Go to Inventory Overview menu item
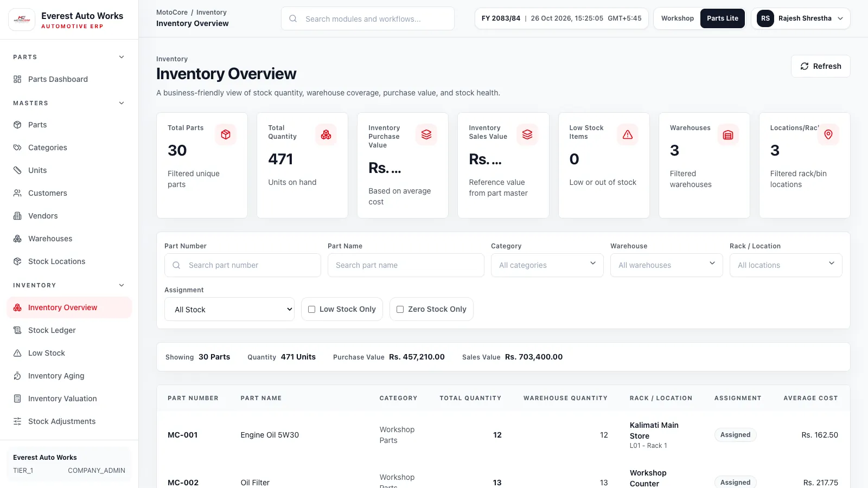The image size is (868, 488). pyautogui.click(x=69, y=307)
